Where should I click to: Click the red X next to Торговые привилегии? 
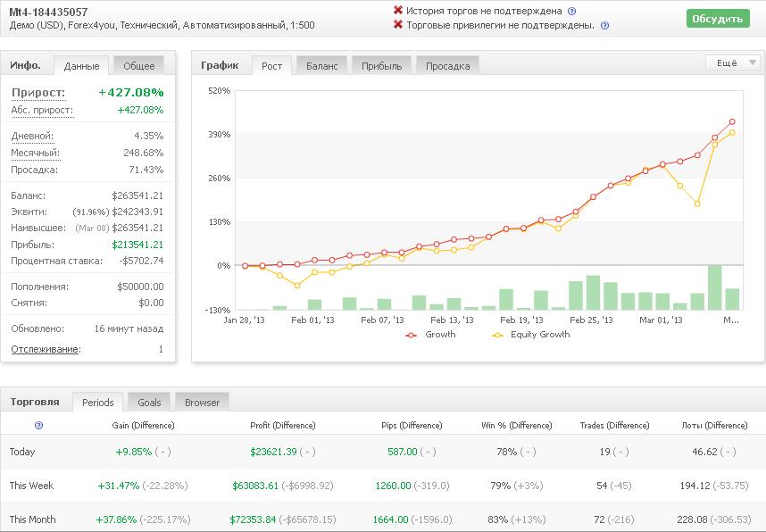point(397,24)
